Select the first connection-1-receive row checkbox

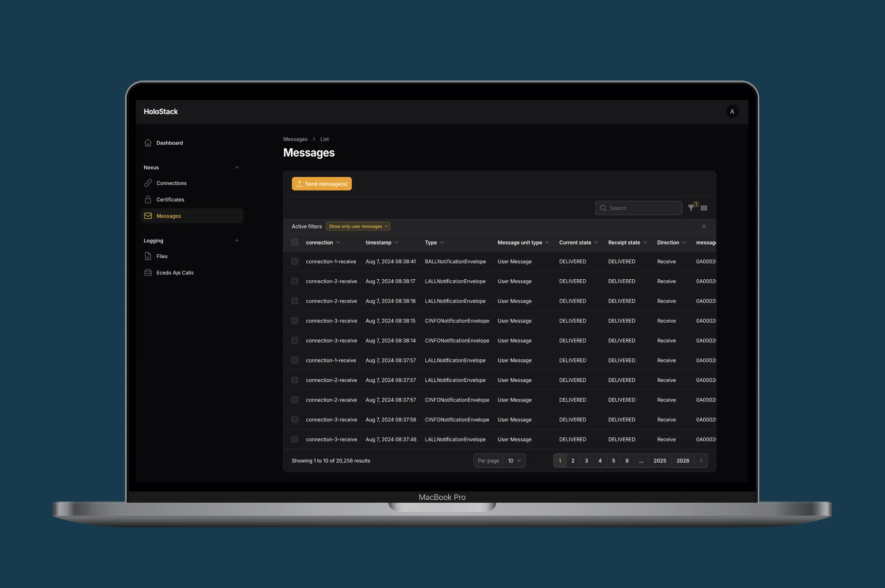click(295, 261)
